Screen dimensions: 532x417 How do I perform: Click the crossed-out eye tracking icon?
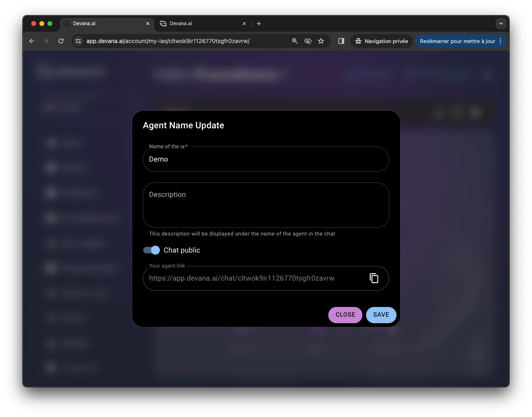[x=308, y=41]
